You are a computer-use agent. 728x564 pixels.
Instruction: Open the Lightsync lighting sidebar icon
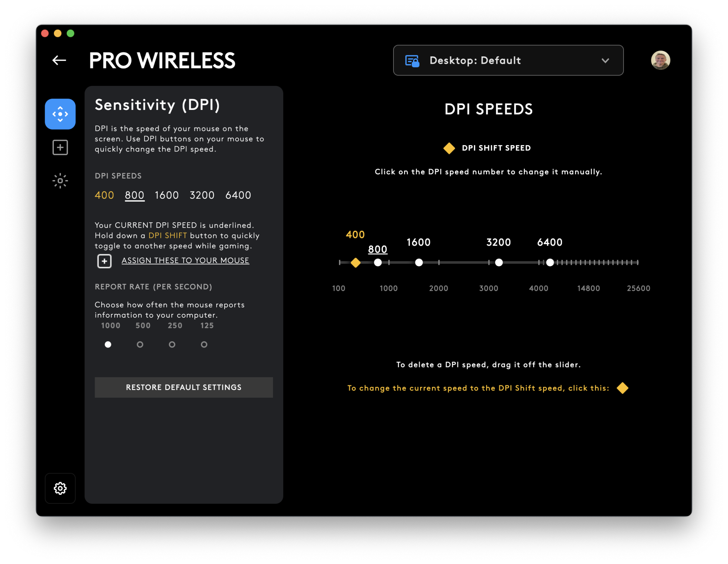pos(60,180)
